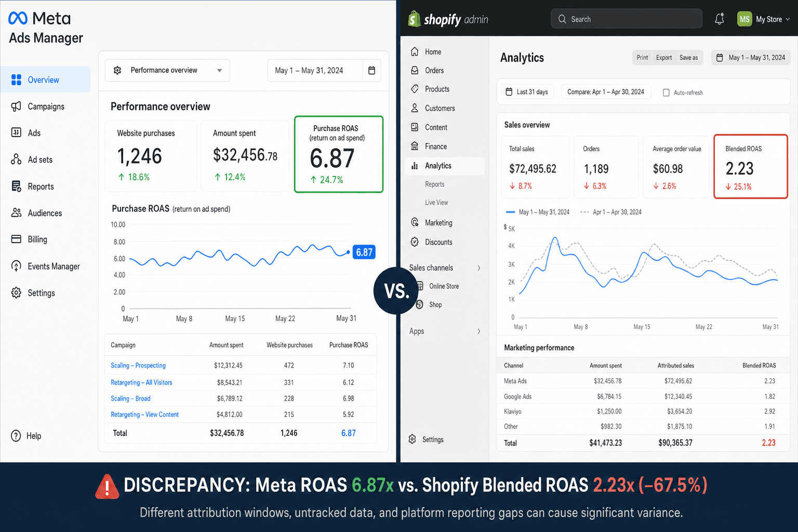Click the Marketing target icon

415,222
